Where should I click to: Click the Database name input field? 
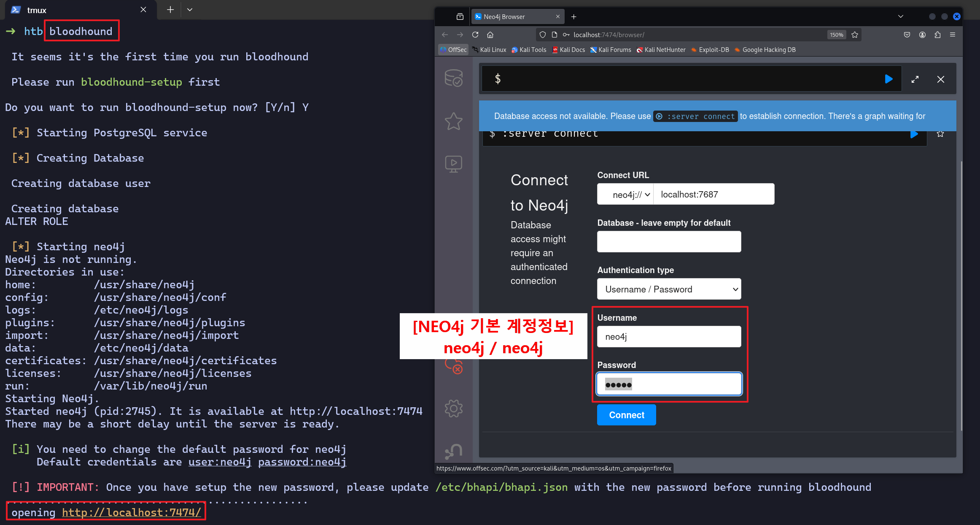[669, 242]
